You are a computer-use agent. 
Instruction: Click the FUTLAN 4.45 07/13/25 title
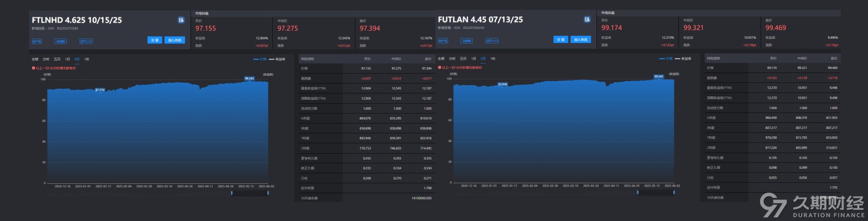click(x=480, y=19)
